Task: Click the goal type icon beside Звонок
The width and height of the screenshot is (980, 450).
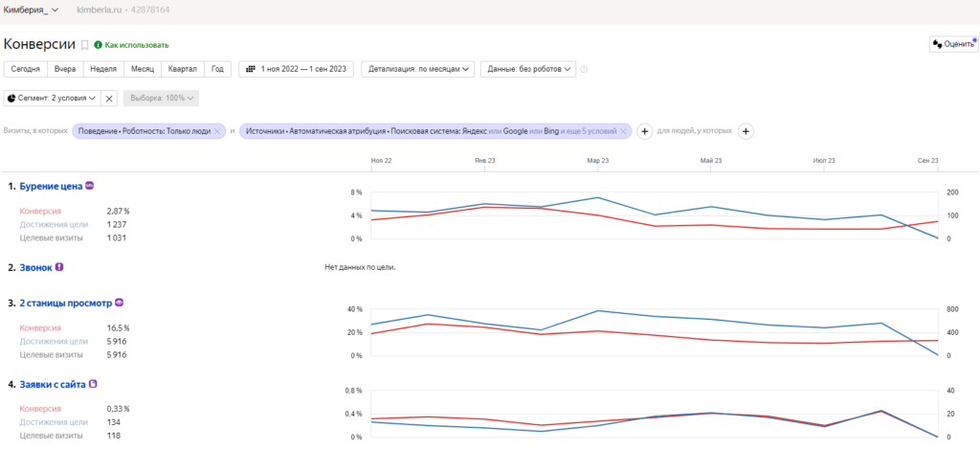Action: tap(59, 267)
